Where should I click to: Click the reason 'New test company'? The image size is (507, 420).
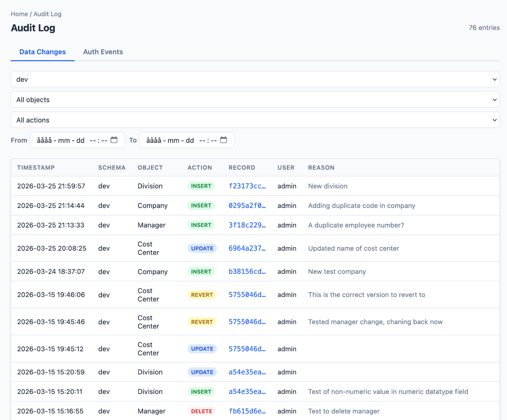click(x=337, y=271)
